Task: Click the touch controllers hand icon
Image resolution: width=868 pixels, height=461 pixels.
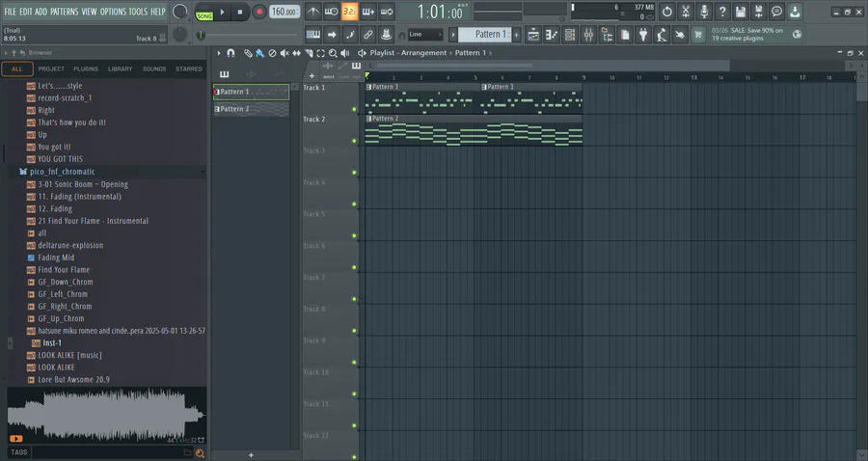Action: click(x=680, y=35)
